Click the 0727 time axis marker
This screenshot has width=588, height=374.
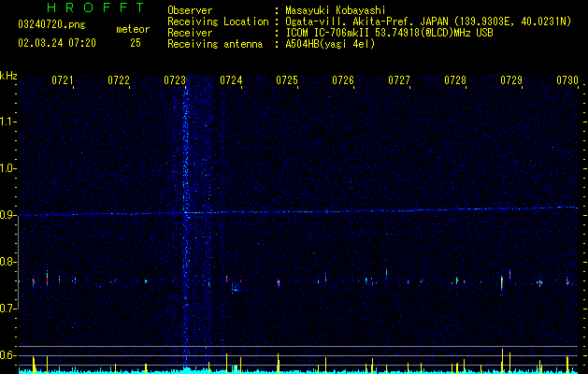pos(399,79)
